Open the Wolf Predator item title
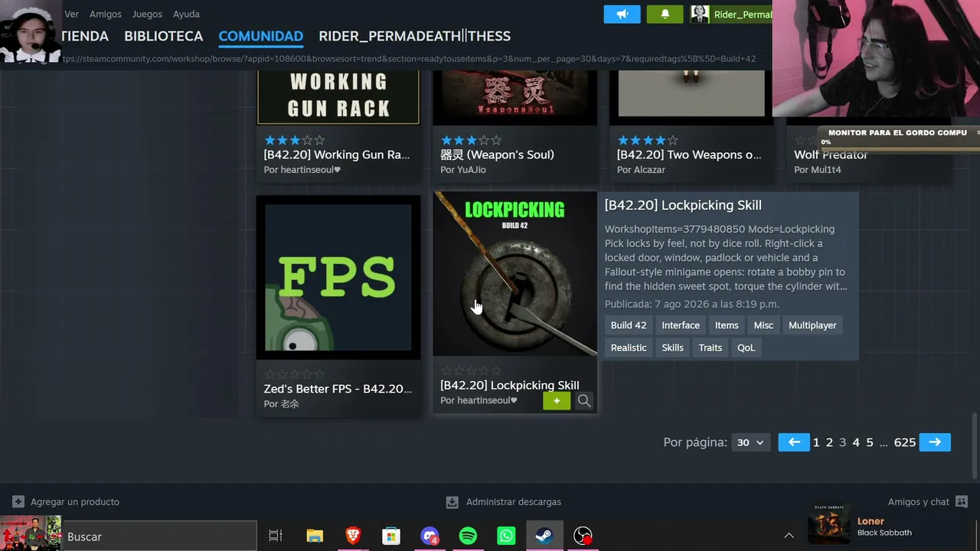980x551 pixels. [831, 155]
